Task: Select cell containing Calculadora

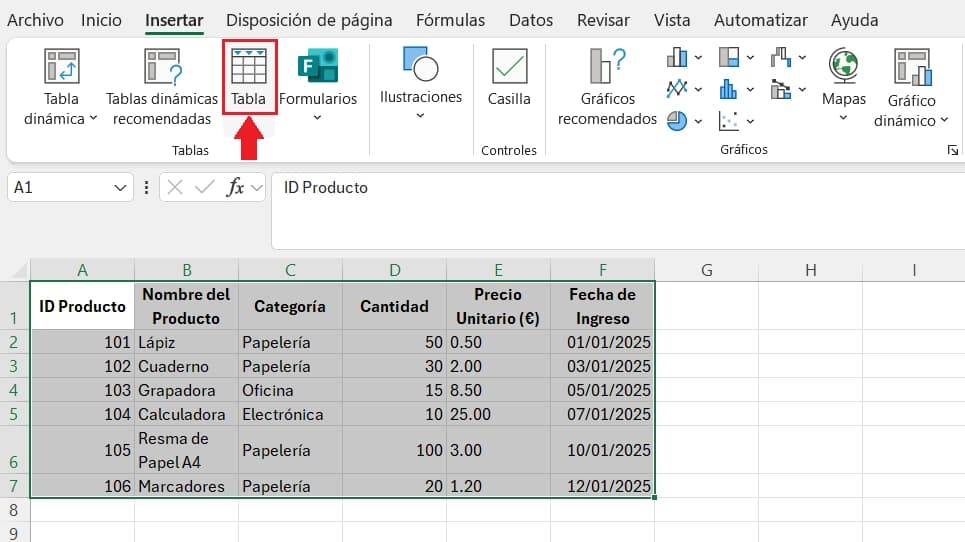Action: tap(186, 414)
